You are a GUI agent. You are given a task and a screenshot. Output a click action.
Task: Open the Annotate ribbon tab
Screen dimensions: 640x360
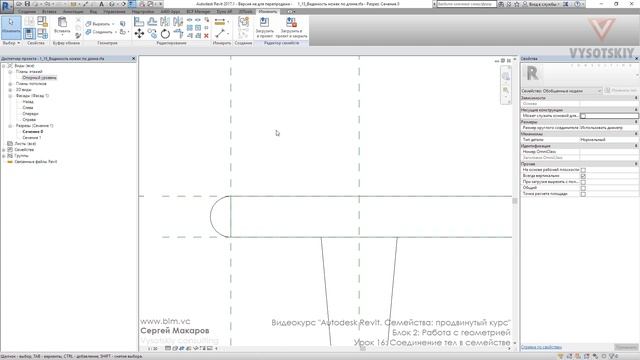tap(73, 12)
